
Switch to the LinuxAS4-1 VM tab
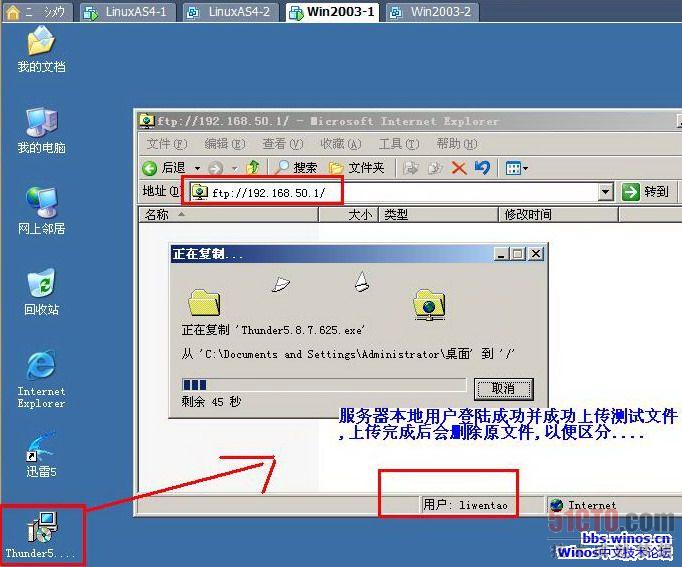128,12
